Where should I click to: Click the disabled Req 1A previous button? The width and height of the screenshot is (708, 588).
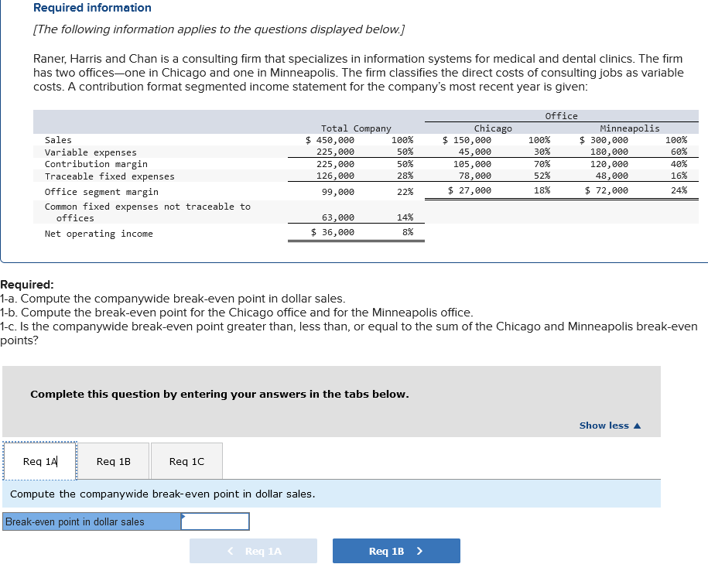coord(253,551)
